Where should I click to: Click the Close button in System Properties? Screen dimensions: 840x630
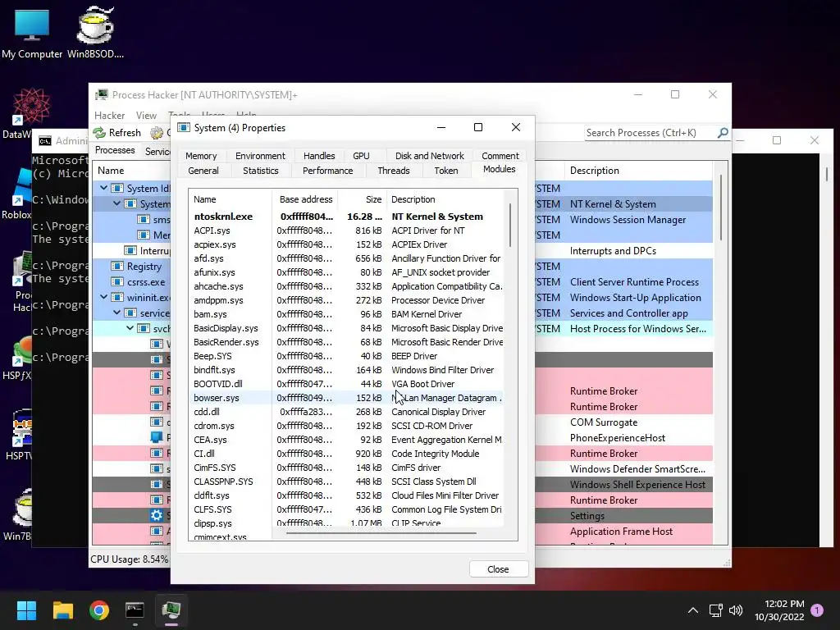[499, 569]
